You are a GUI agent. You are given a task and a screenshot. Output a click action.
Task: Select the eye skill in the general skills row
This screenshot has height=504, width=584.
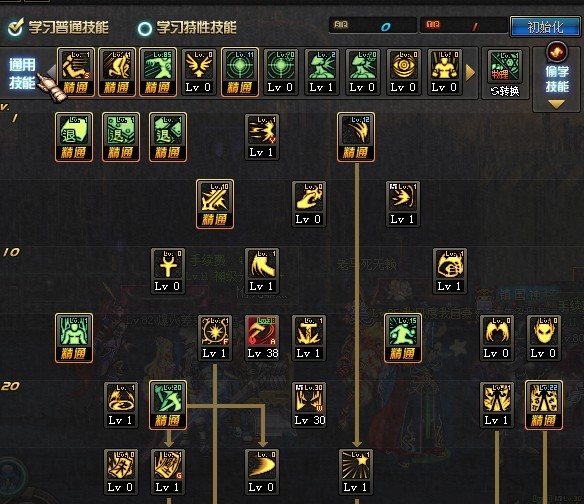pos(403,72)
